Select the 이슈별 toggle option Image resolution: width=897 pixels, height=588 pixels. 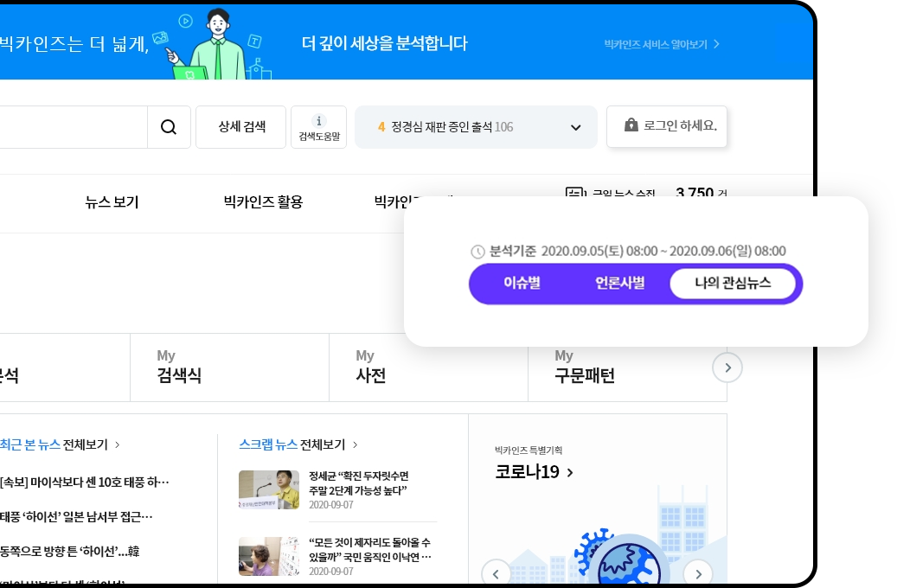pos(522,283)
